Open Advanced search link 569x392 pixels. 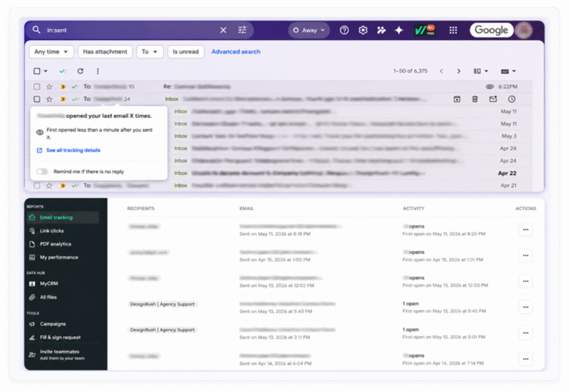(x=236, y=52)
